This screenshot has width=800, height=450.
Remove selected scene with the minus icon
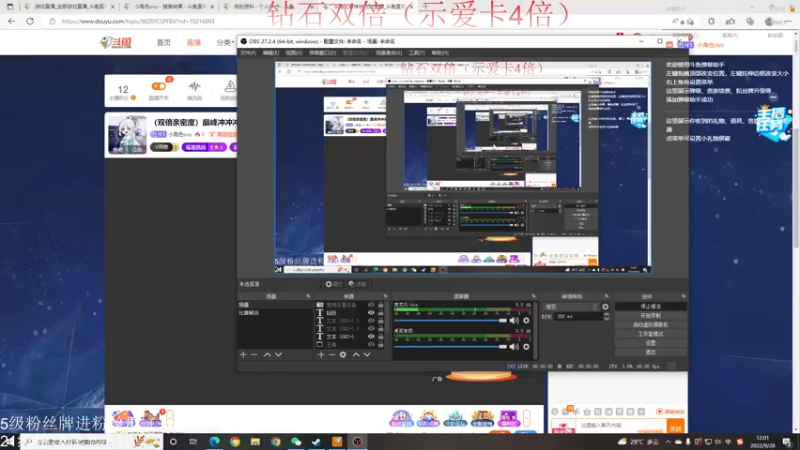click(254, 355)
